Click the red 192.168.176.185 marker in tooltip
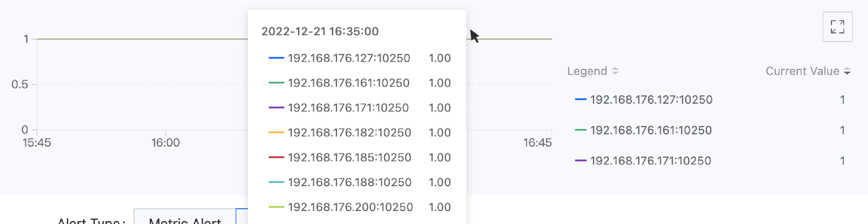 276,157
